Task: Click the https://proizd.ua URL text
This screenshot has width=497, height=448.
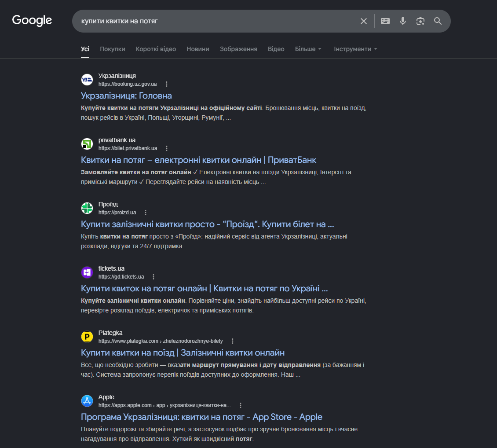Action: [x=117, y=213]
